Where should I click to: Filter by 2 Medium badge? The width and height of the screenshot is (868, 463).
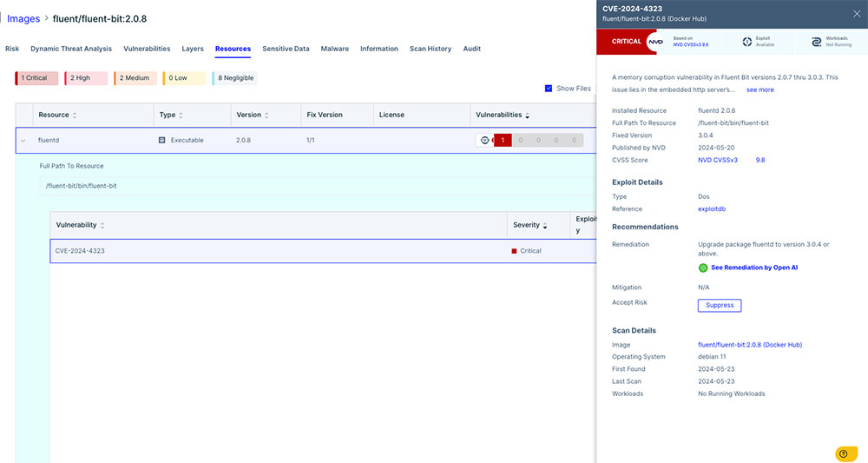pos(135,78)
